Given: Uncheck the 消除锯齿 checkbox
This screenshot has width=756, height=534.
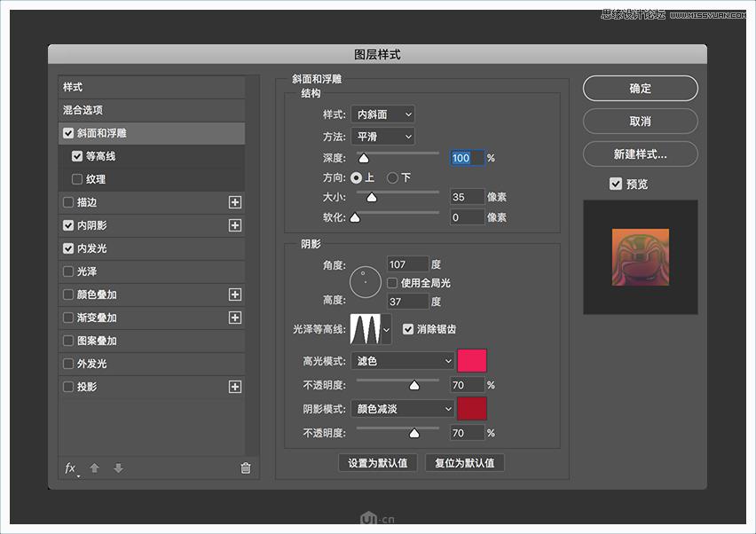Looking at the screenshot, I should 408,328.
